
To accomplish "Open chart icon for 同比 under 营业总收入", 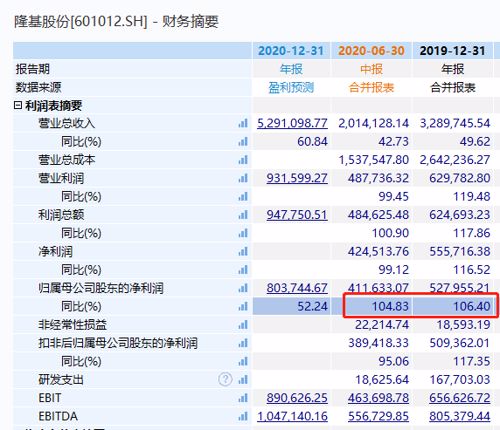I will tap(243, 142).
